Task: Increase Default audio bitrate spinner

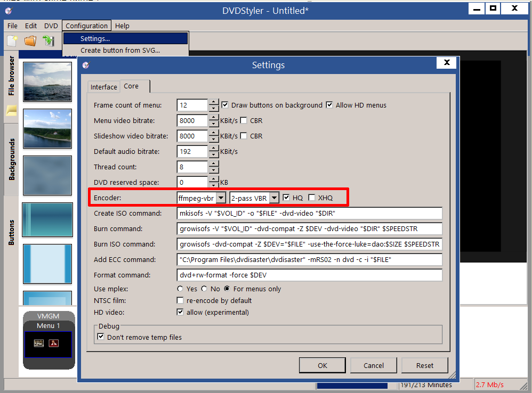Action: pos(213,149)
